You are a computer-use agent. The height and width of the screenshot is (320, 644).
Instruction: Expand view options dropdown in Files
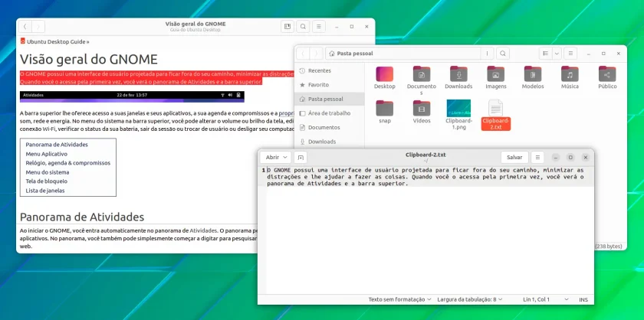click(557, 54)
